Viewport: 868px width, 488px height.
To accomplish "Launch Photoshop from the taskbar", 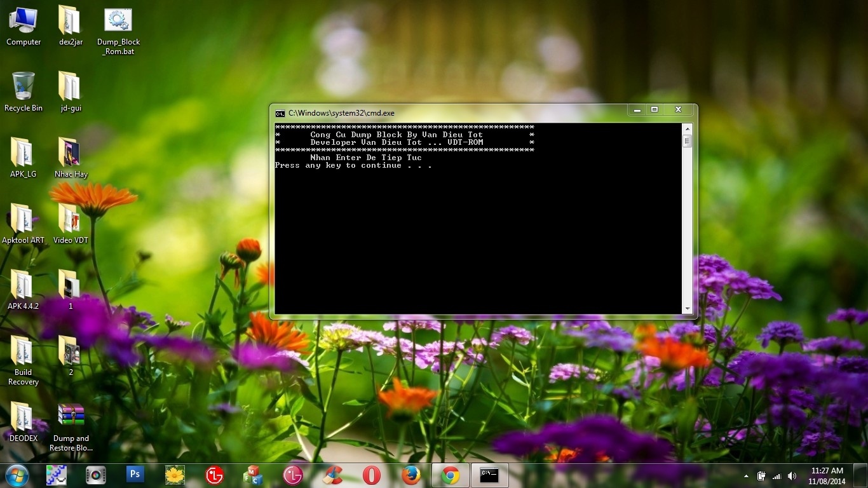I will pyautogui.click(x=135, y=475).
